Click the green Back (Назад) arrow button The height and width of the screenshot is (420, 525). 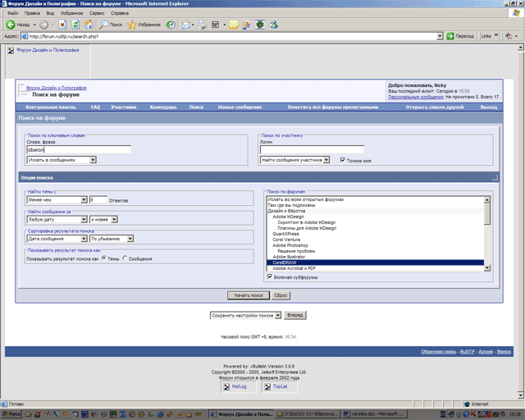(18, 25)
